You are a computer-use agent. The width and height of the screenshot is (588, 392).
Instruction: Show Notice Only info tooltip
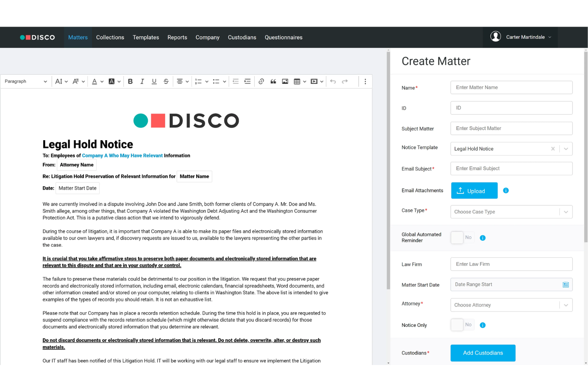483,325
